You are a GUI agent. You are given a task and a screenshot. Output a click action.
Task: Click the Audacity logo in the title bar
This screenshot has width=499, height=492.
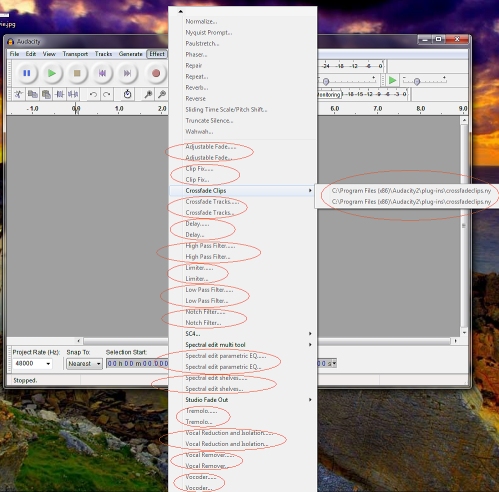10,42
